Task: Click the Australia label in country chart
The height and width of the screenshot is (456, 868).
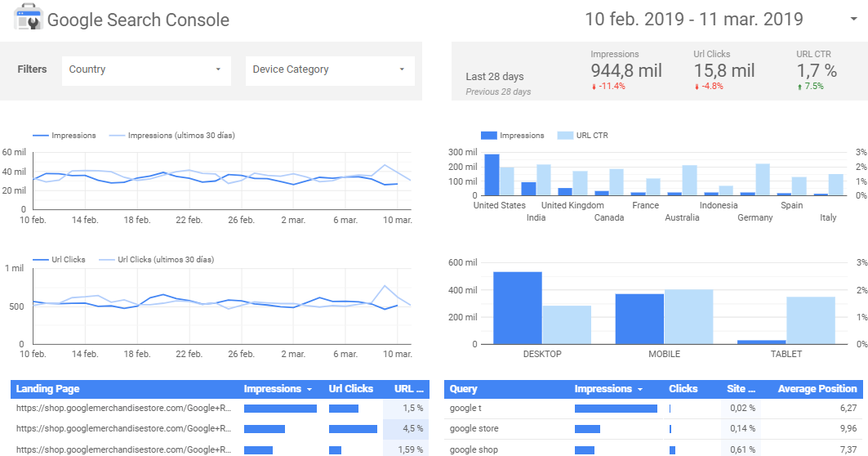Action: (682, 217)
